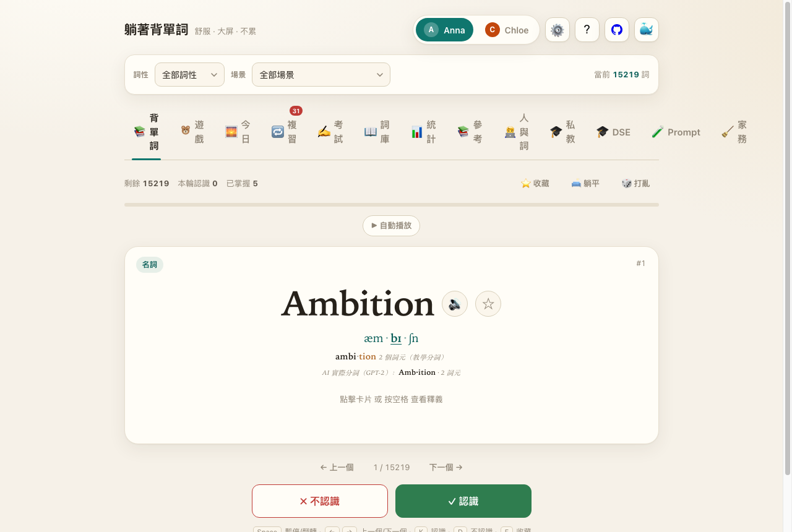Open the settings gear icon
This screenshot has width=792, height=532.
(x=557, y=30)
